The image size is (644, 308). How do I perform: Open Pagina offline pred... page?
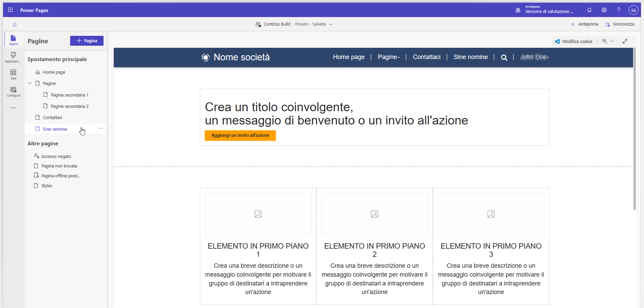pyautogui.click(x=61, y=176)
